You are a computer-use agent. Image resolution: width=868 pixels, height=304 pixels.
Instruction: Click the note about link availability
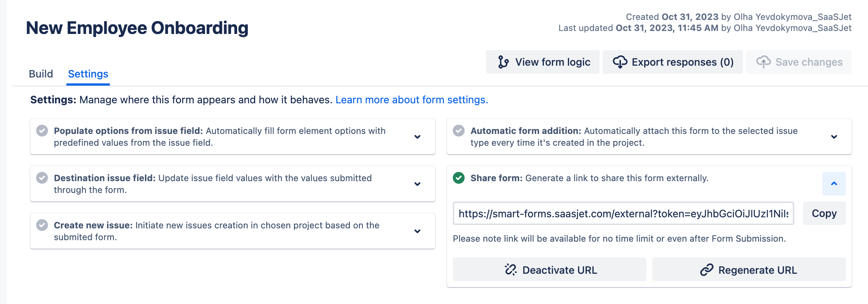[619, 239]
